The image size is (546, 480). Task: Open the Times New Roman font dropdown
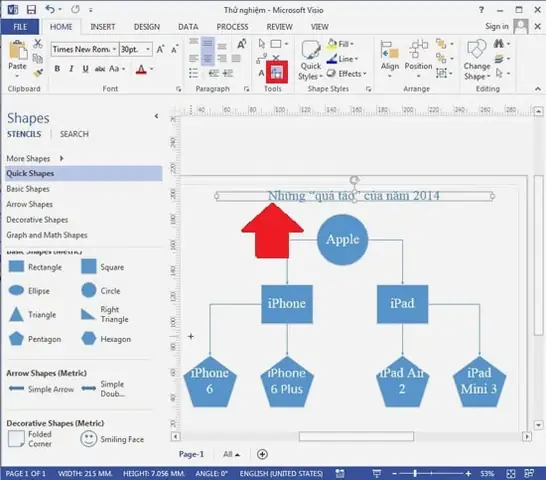click(x=114, y=49)
